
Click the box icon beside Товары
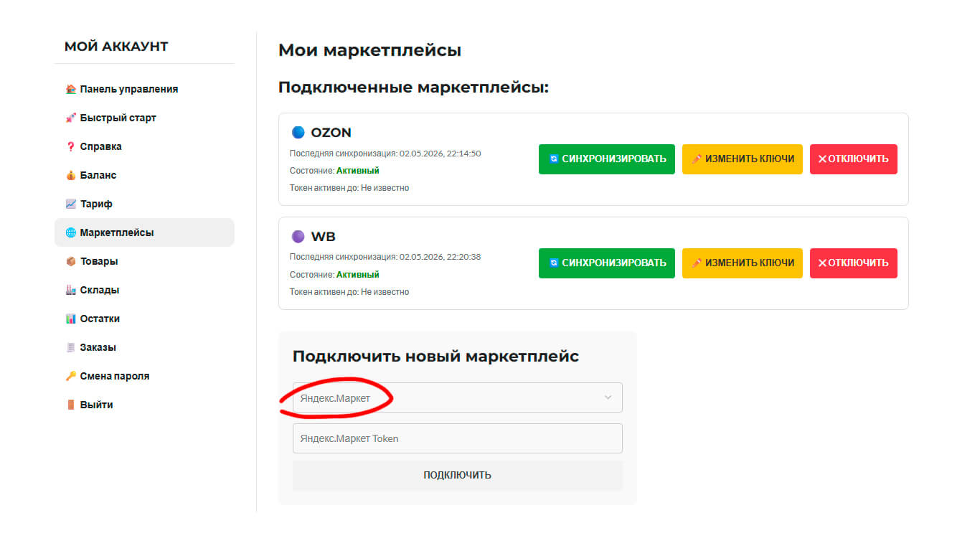[70, 261]
